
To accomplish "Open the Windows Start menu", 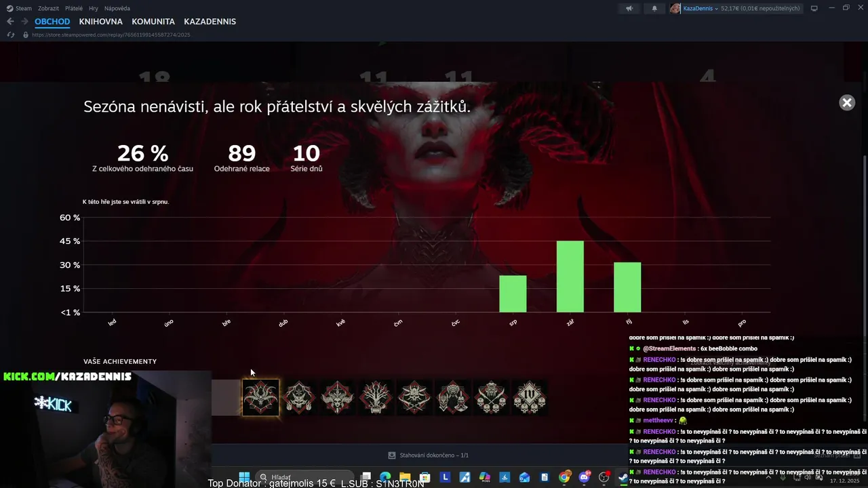I will point(244,477).
